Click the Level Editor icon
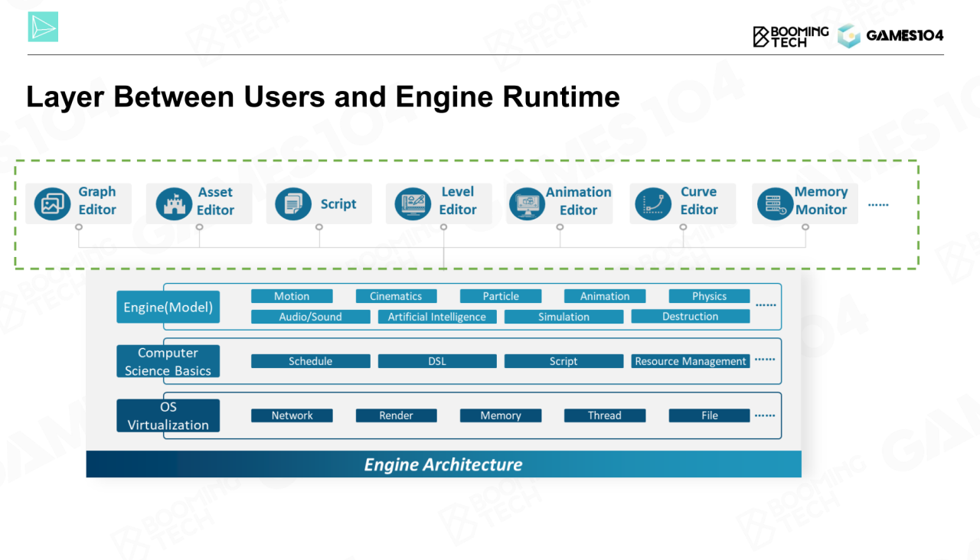The width and height of the screenshot is (980, 560). [x=413, y=204]
